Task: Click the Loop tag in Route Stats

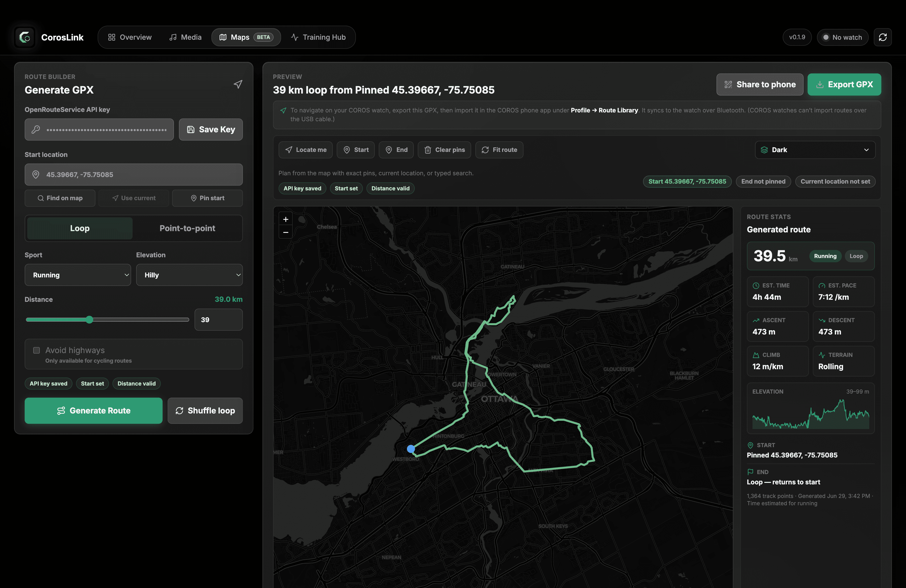Action: [856, 256]
